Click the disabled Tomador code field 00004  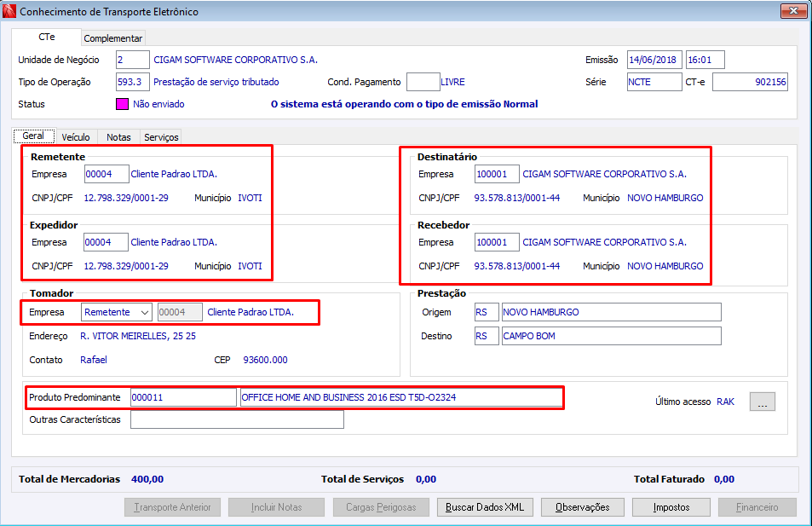click(180, 312)
